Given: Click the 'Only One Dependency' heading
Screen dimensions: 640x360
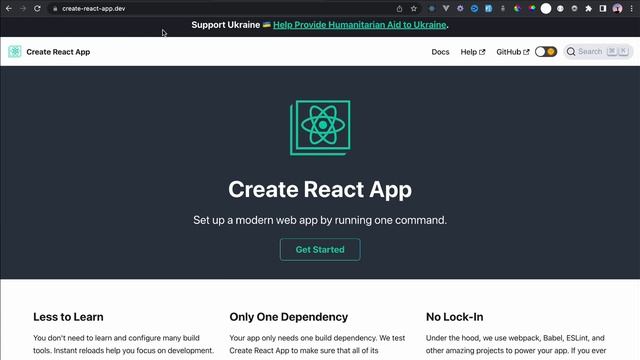Looking at the screenshot, I should coord(289,317).
